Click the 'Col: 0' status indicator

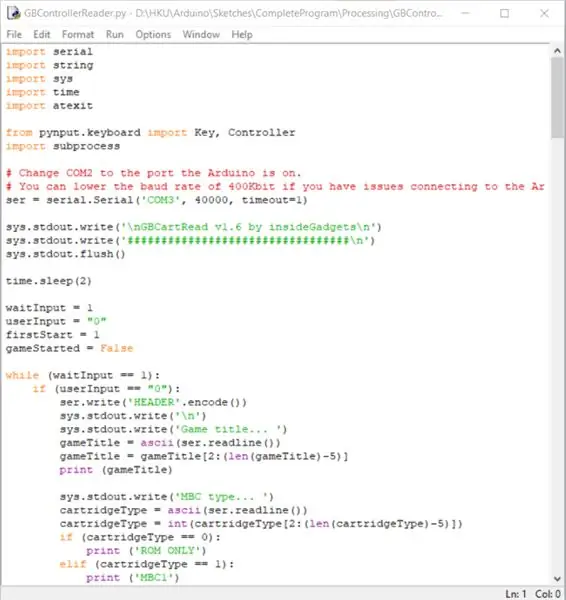(548, 593)
